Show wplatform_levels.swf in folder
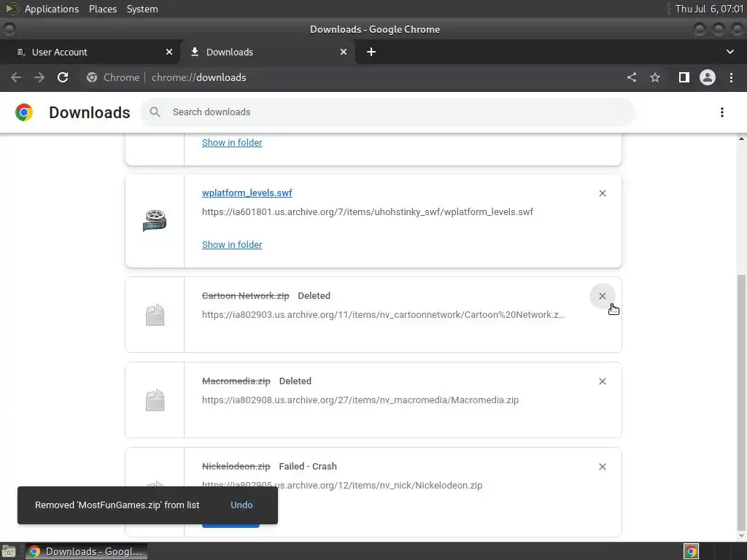The height and width of the screenshot is (560, 747). tap(232, 245)
